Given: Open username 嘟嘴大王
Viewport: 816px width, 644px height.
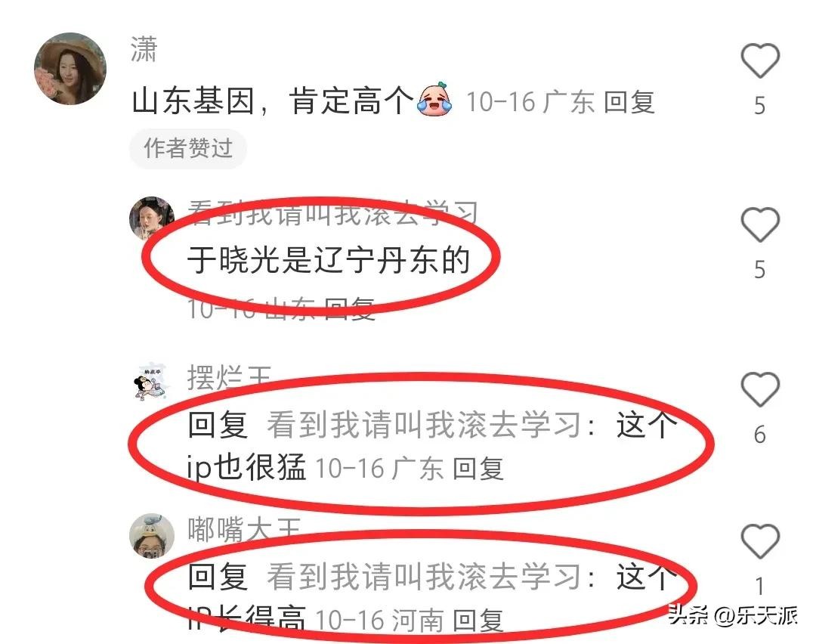Looking at the screenshot, I should pyautogui.click(x=244, y=529).
